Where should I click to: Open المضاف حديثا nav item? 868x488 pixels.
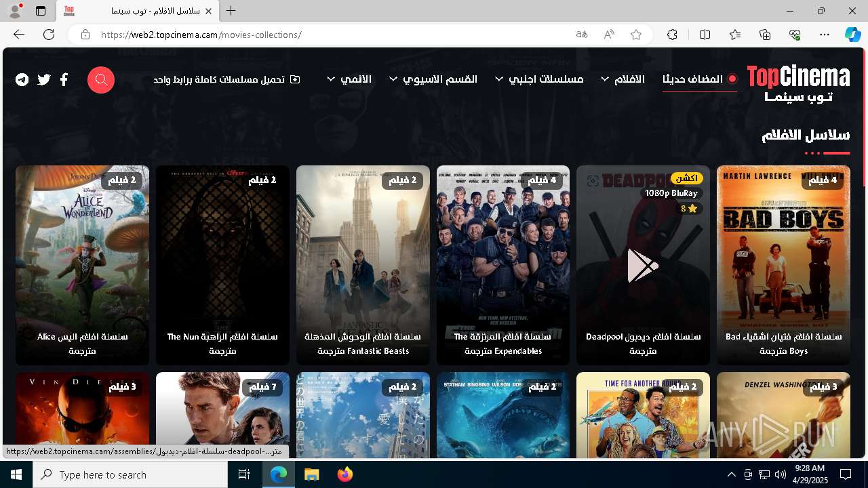(x=699, y=79)
